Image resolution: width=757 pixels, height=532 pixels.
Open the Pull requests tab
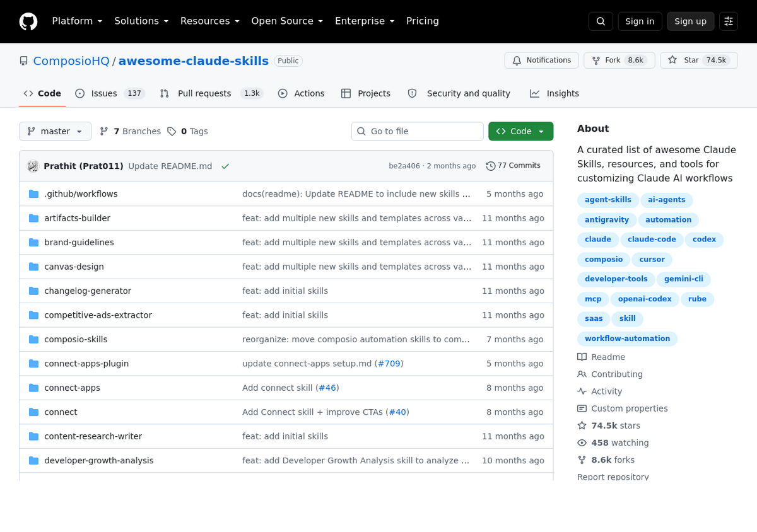pos(211,93)
